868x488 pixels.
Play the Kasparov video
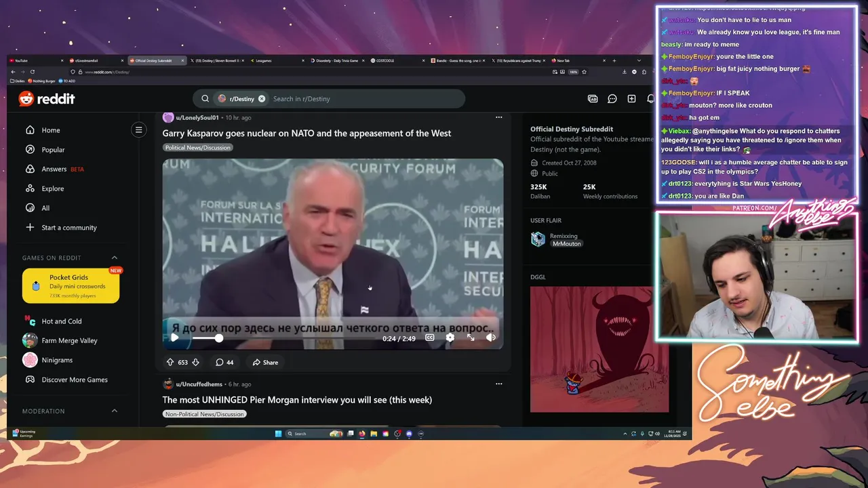click(174, 338)
